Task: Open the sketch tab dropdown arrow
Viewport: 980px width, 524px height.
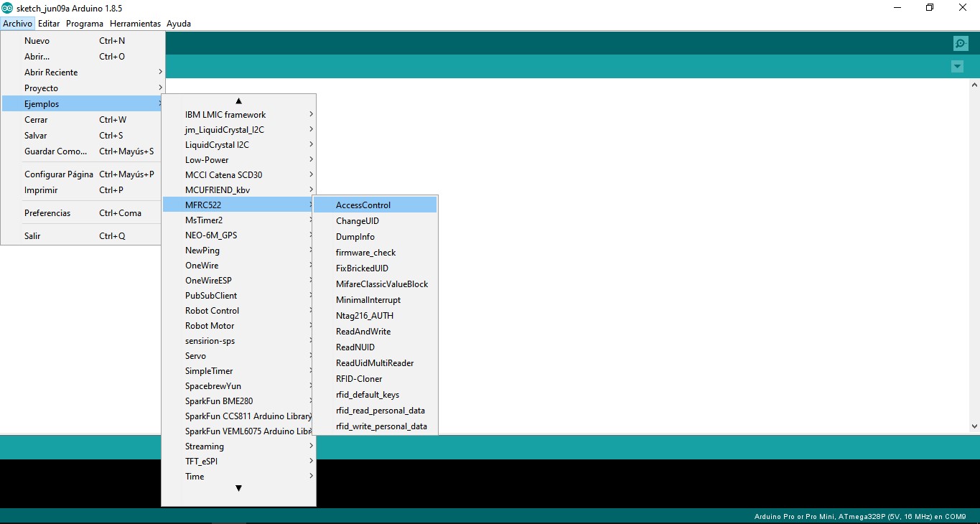Action: point(957,67)
